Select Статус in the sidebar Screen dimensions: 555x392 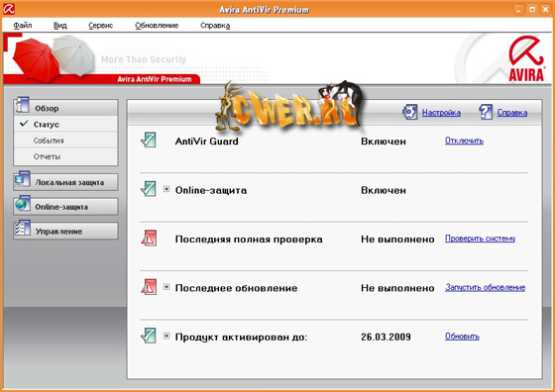click(x=65, y=124)
